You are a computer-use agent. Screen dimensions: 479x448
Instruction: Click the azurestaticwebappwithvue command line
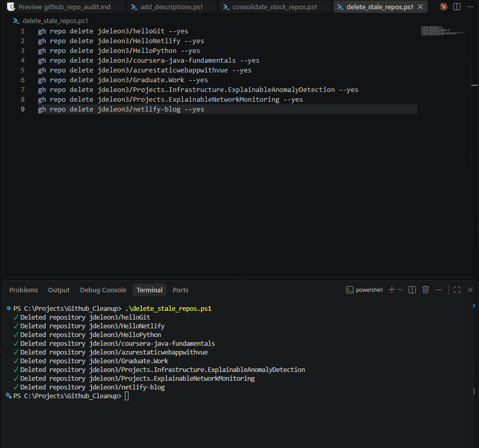(144, 70)
